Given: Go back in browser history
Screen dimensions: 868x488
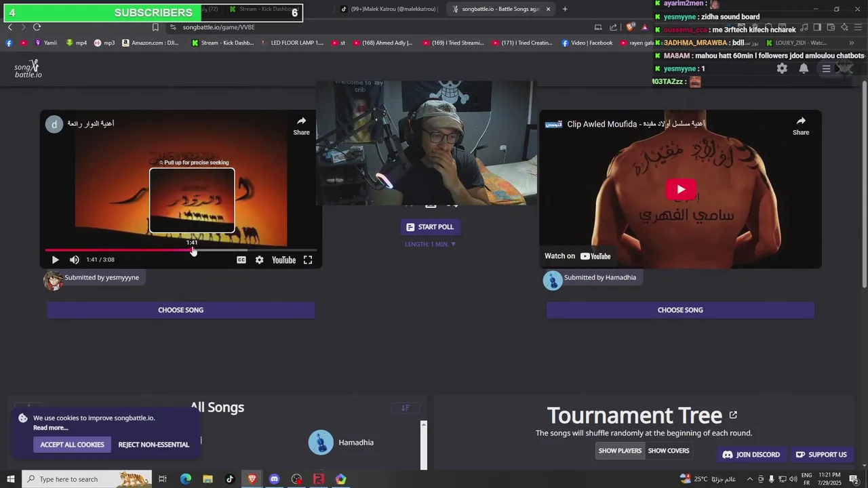Looking at the screenshot, I should (9, 27).
